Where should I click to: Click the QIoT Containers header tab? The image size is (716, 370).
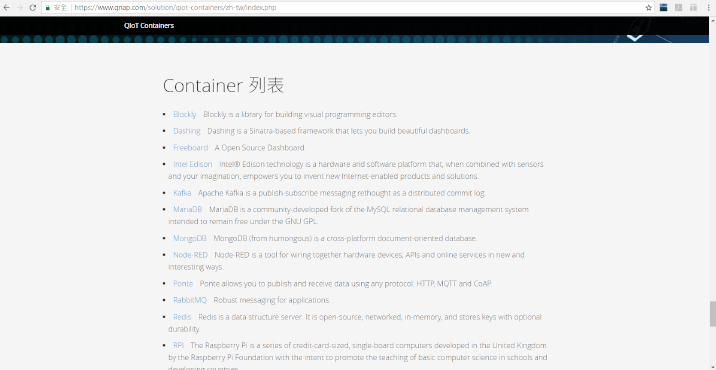[149, 26]
